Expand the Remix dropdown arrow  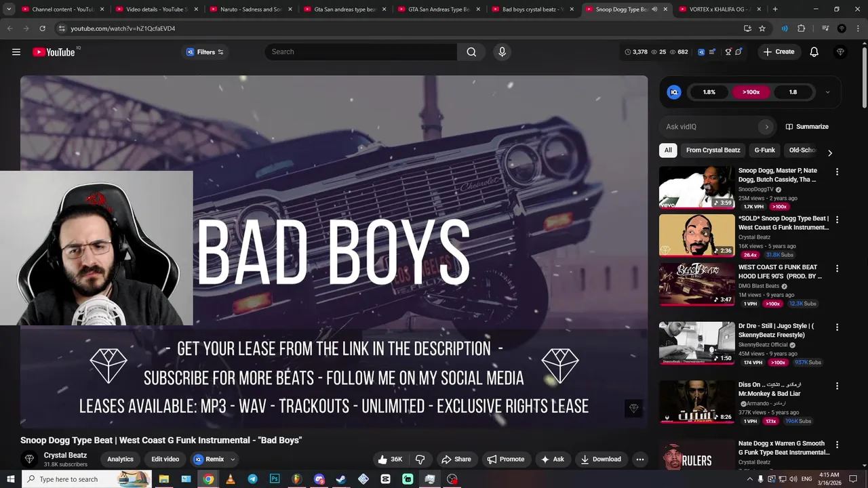(x=233, y=459)
